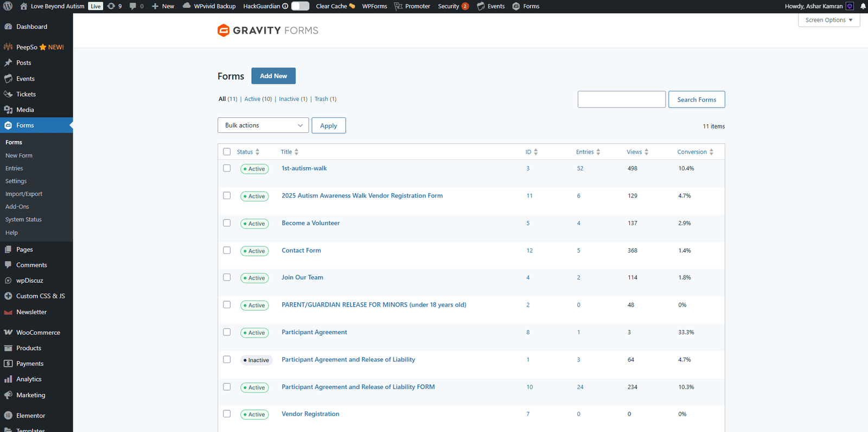
Task: Sort forms by the Entries column
Action: tap(588, 152)
